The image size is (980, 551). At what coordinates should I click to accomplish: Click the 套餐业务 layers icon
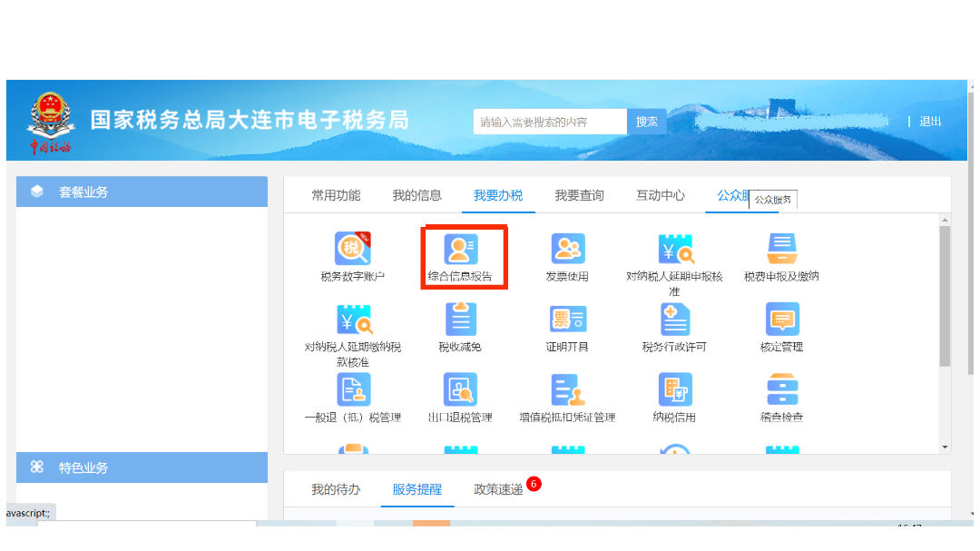[x=37, y=192]
